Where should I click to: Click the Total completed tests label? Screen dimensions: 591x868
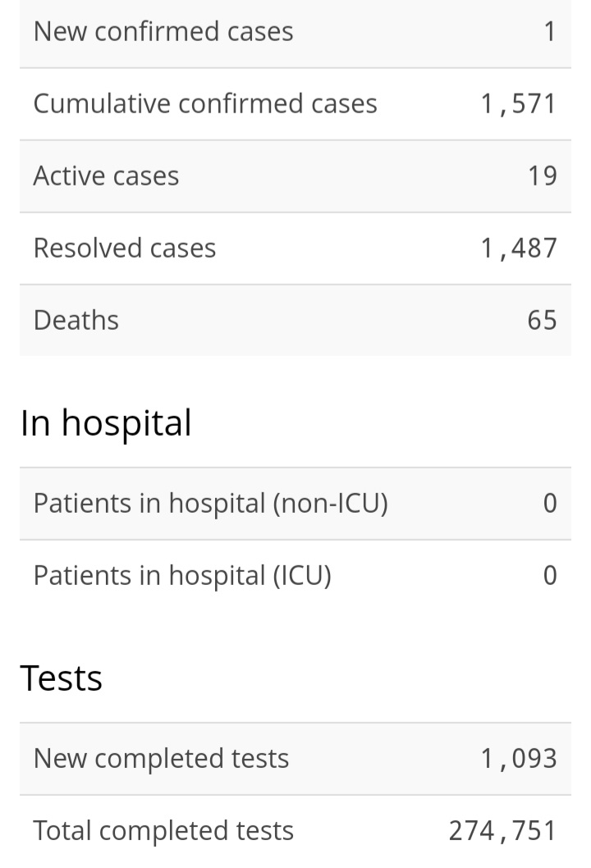click(x=163, y=831)
